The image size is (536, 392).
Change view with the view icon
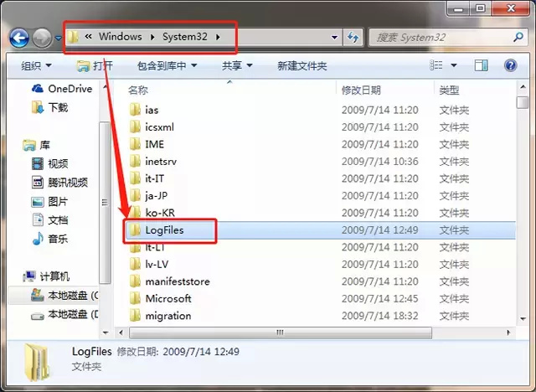tap(435, 65)
